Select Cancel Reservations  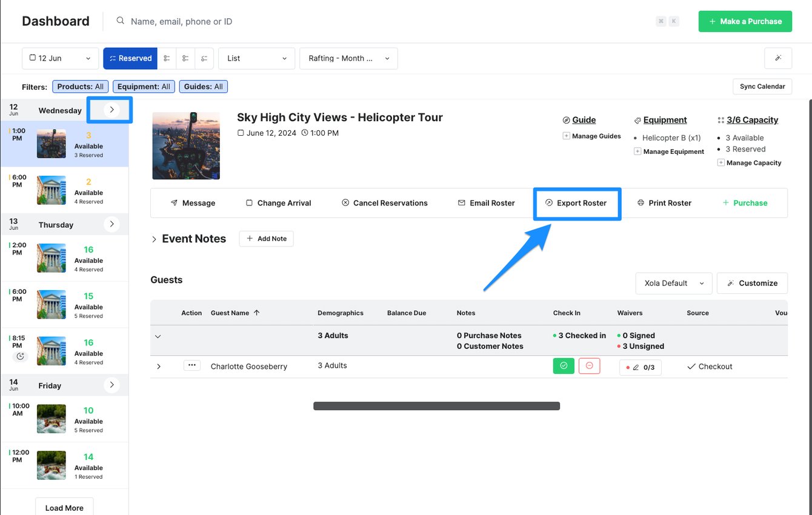click(345, 203)
